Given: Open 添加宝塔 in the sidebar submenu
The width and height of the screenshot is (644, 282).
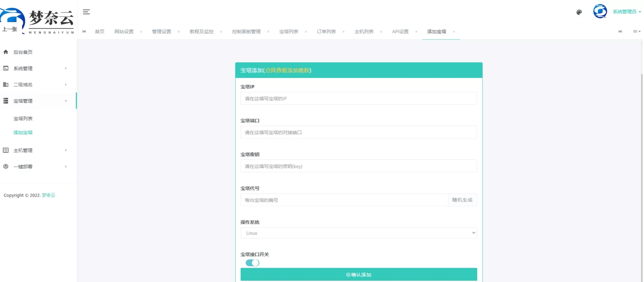Looking at the screenshot, I should pos(23,132).
